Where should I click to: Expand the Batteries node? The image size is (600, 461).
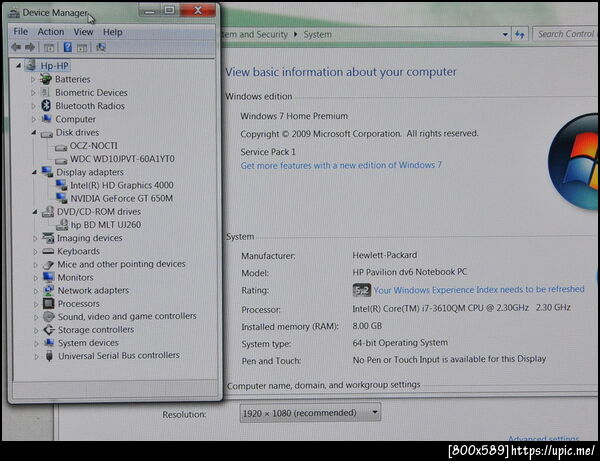click(x=33, y=80)
